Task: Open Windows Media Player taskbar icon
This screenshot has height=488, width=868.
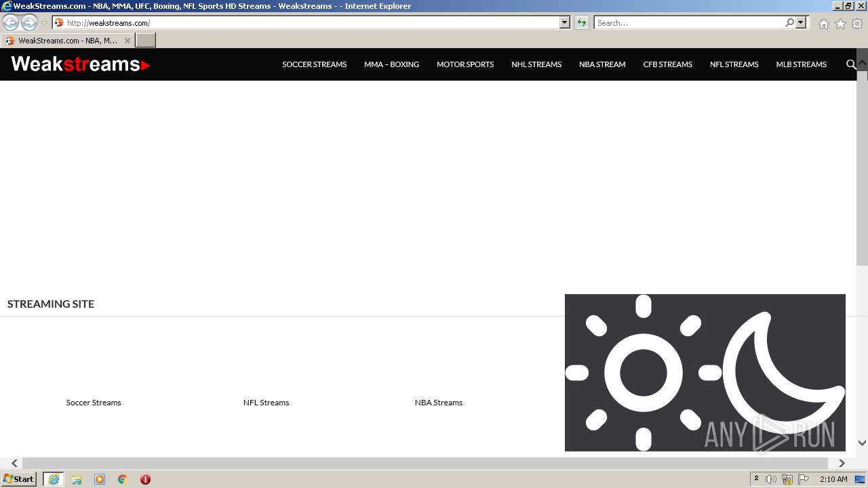Action: (100, 479)
